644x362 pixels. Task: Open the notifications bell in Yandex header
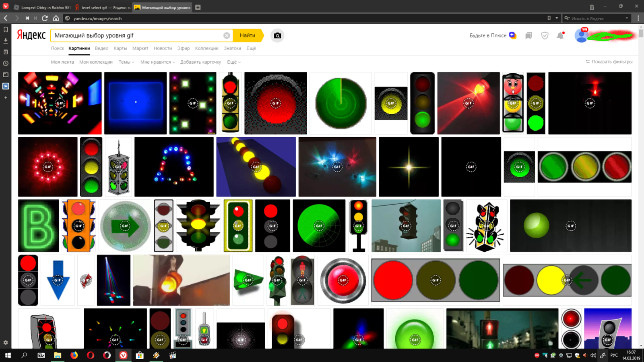point(560,35)
